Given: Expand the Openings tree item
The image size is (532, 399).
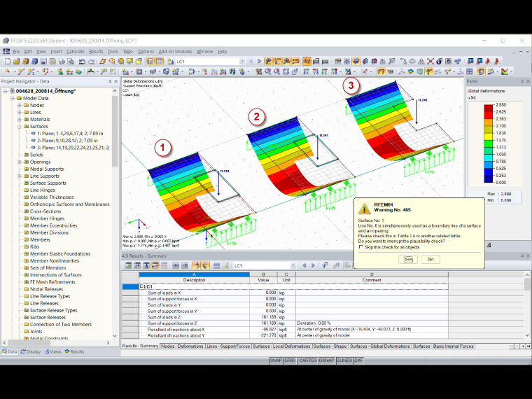Looking at the screenshot, I should click(x=20, y=162).
